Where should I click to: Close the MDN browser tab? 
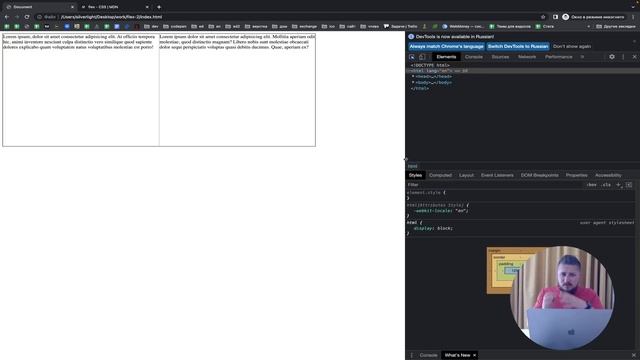click(x=147, y=7)
